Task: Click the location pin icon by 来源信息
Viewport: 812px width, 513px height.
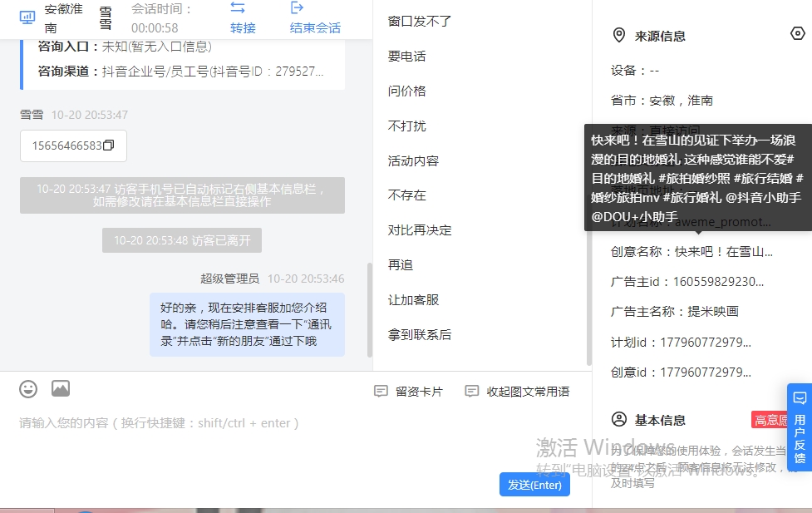Action: point(619,35)
